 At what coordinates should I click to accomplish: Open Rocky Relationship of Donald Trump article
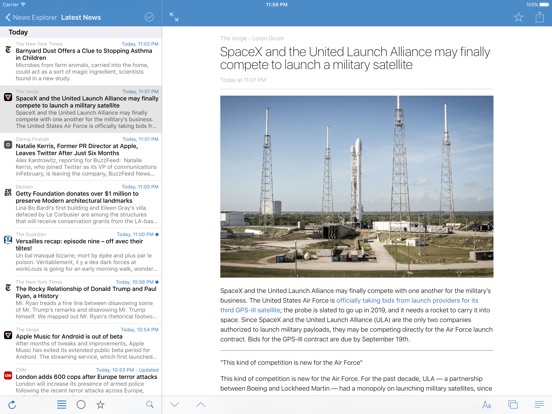(x=81, y=300)
